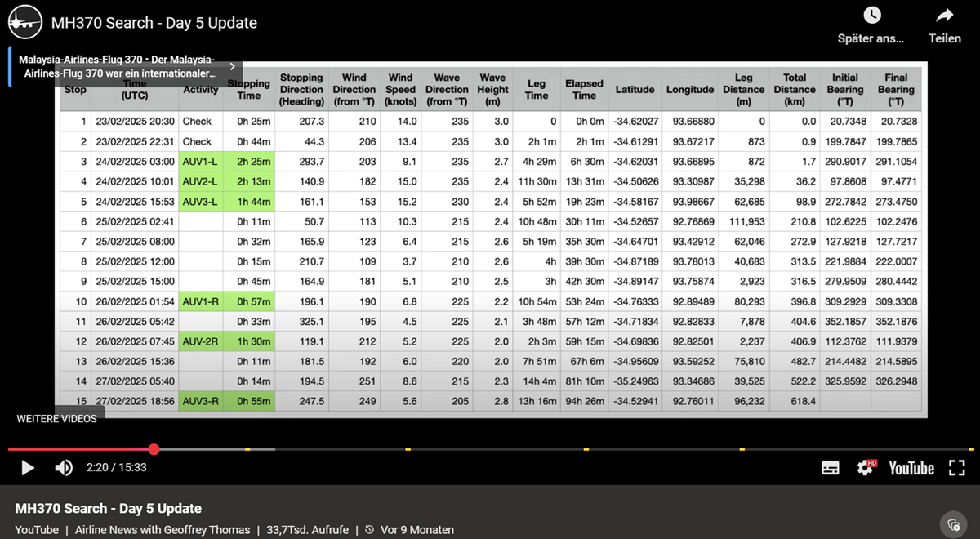Open the HD settings gear menu

pos(866,468)
